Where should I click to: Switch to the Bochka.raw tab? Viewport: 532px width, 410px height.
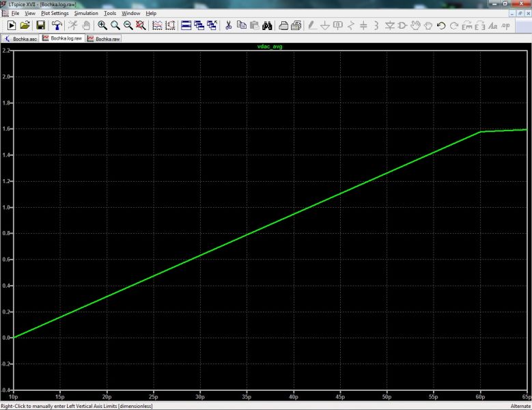click(104, 39)
